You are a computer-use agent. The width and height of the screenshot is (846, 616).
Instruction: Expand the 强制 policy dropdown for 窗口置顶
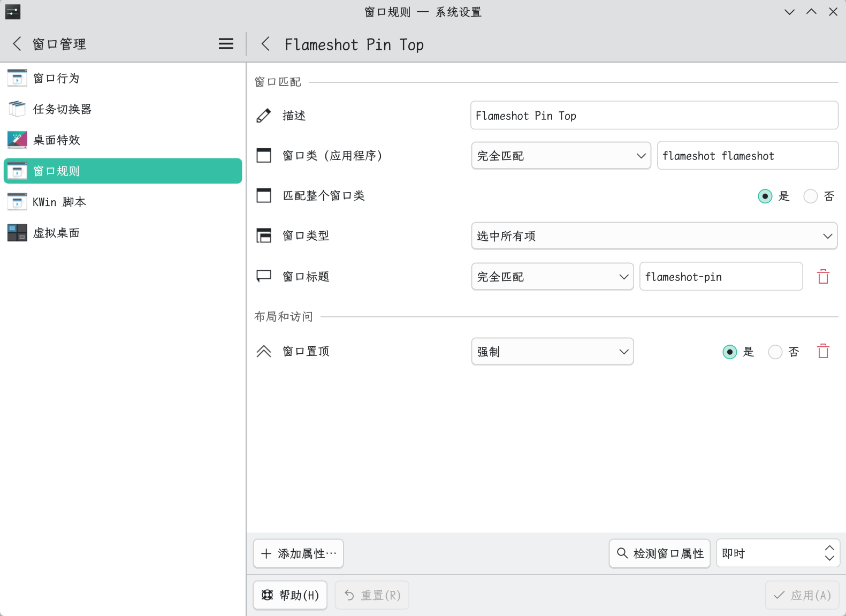tap(552, 352)
